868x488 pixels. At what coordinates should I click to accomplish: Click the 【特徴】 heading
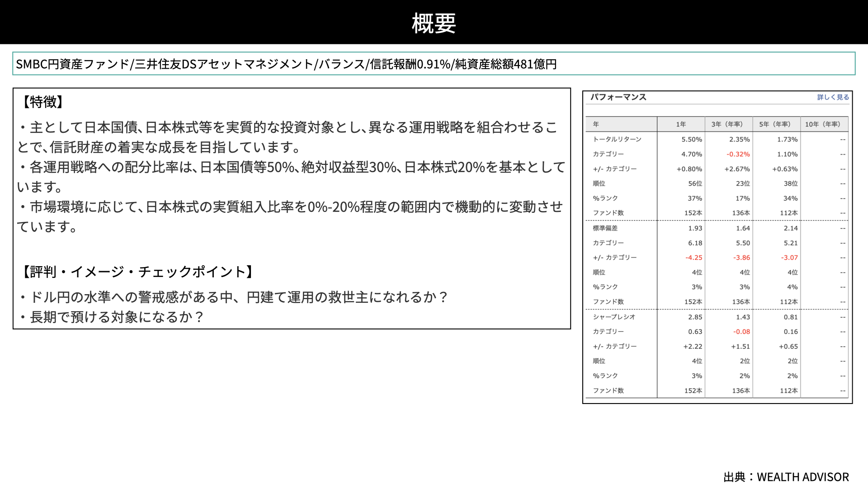point(43,102)
